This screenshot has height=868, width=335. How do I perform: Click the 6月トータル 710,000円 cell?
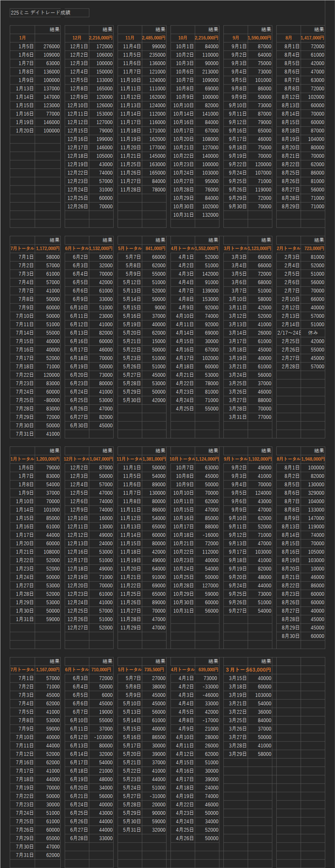click(x=101, y=670)
